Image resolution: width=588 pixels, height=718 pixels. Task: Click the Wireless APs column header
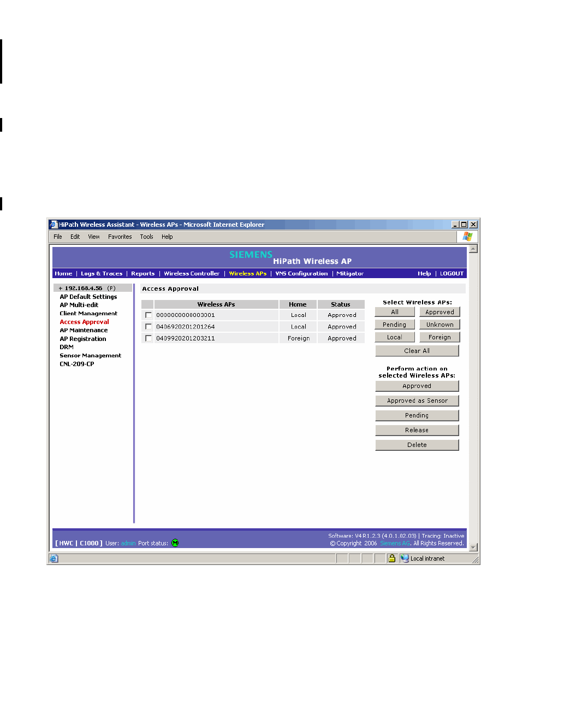point(216,304)
